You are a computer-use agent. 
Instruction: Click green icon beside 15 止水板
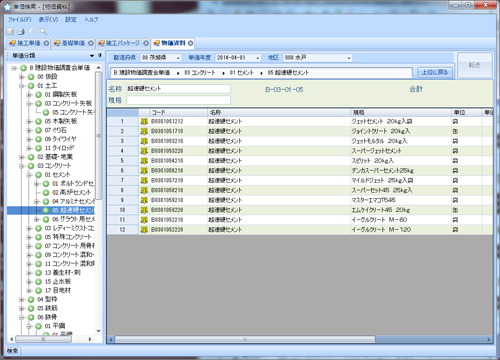click(38, 282)
